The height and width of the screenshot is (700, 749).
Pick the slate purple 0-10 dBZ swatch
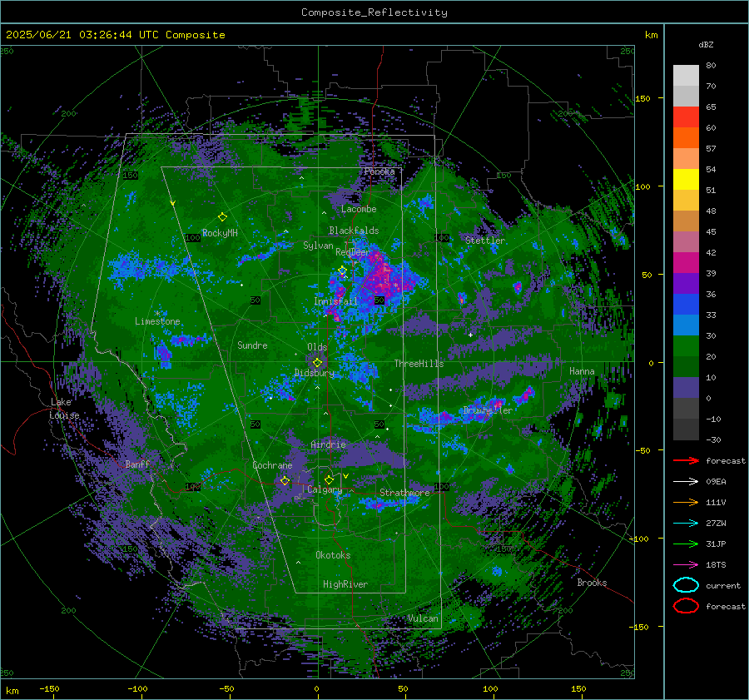click(x=686, y=388)
